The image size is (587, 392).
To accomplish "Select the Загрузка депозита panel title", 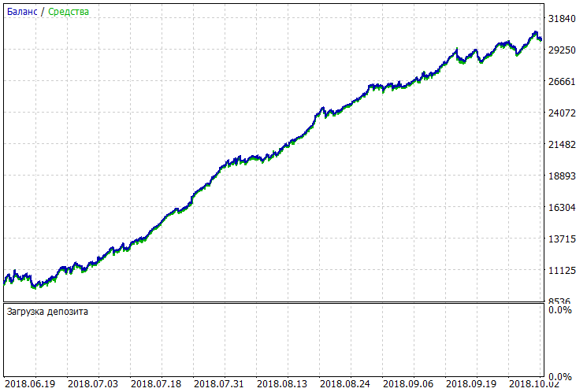I will coord(47,312).
